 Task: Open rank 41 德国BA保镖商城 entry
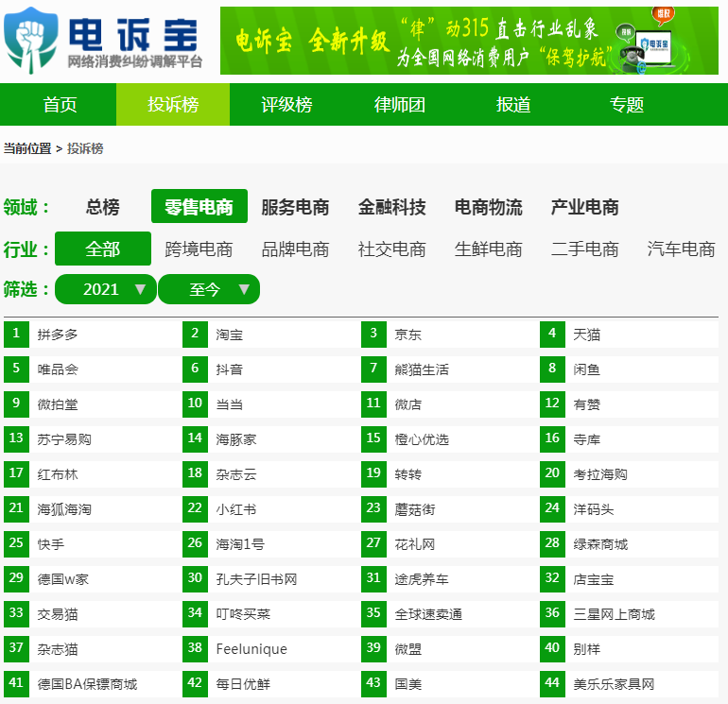tap(93, 684)
